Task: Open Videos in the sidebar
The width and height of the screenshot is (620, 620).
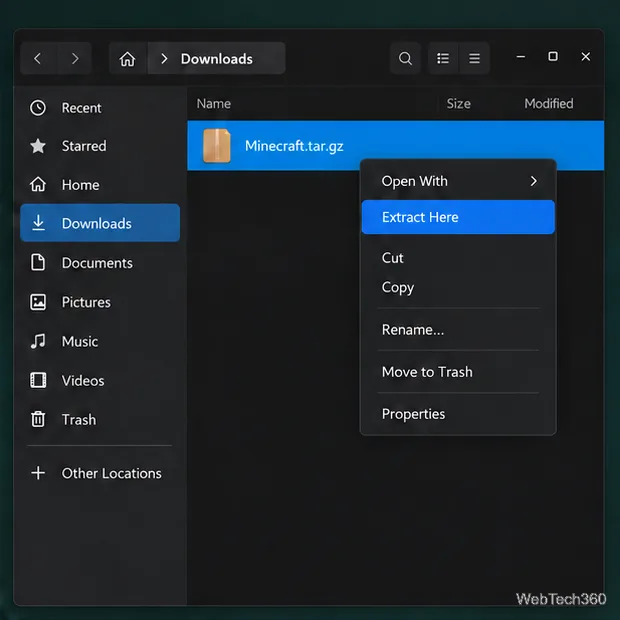Action: tap(83, 380)
